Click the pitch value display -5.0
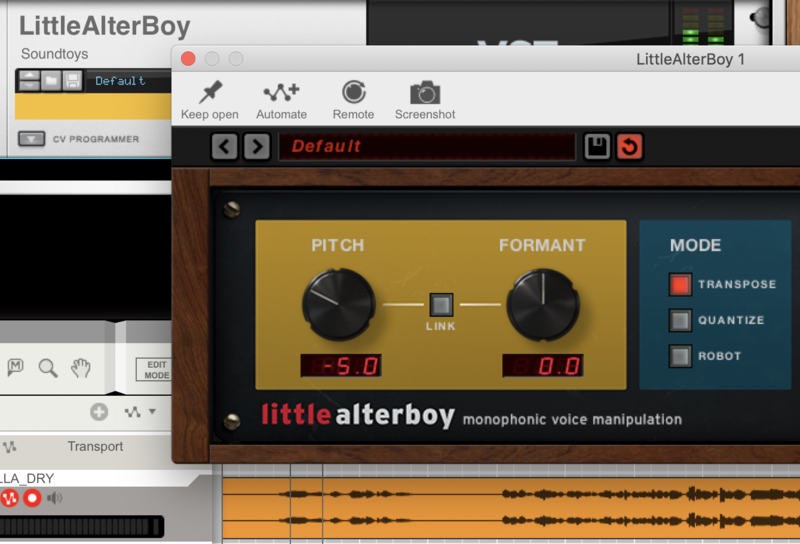Screen dimensions: 800x544 pyautogui.click(x=341, y=366)
